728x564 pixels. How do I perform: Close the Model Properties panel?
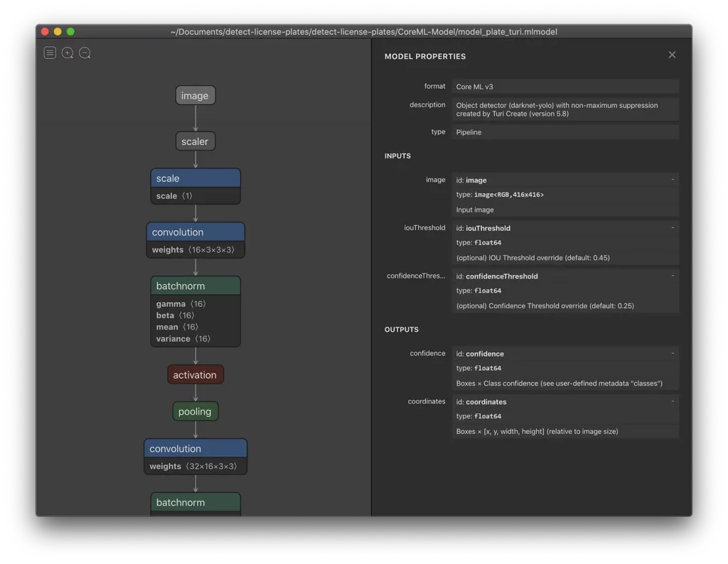pos(672,55)
